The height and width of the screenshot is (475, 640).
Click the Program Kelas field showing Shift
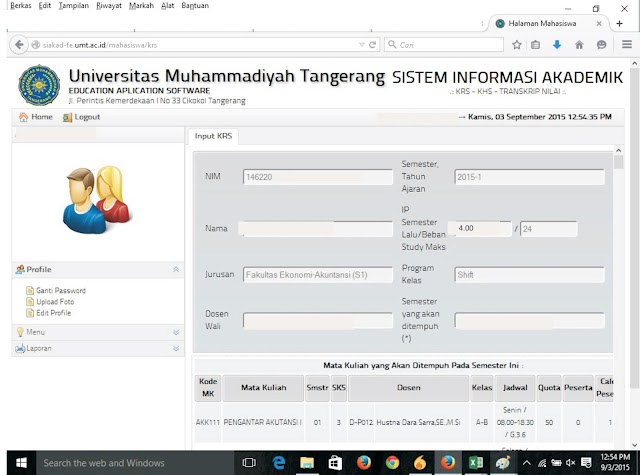click(529, 275)
